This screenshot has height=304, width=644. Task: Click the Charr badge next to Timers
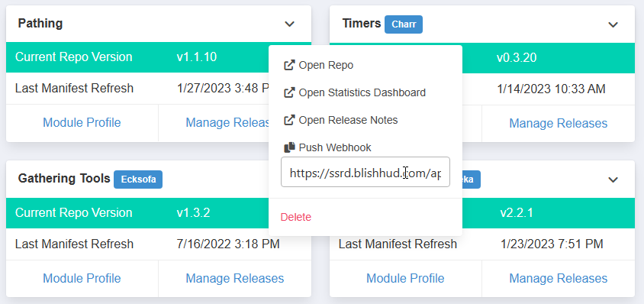(x=404, y=24)
